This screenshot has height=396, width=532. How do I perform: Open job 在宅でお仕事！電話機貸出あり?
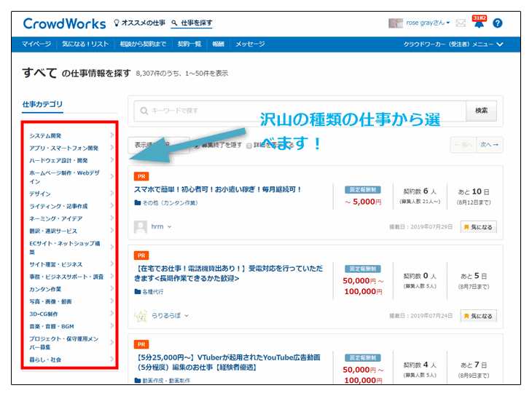point(228,273)
